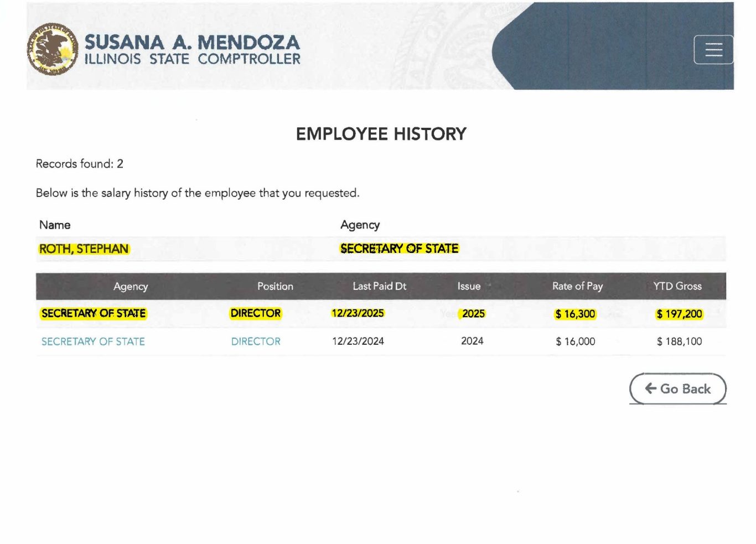Image resolution: width=756 pixels, height=544 pixels.
Task: Click the highlighted $ 197,200 YTD gross
Action: (x=679, y=314)
